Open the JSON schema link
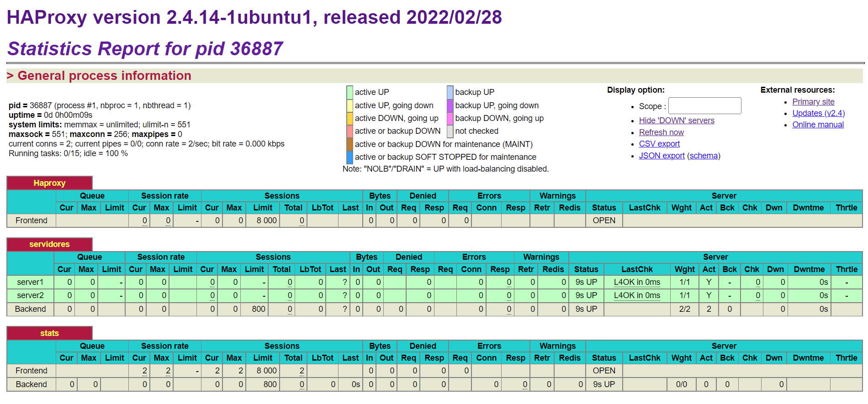 (x=704, y=156)
